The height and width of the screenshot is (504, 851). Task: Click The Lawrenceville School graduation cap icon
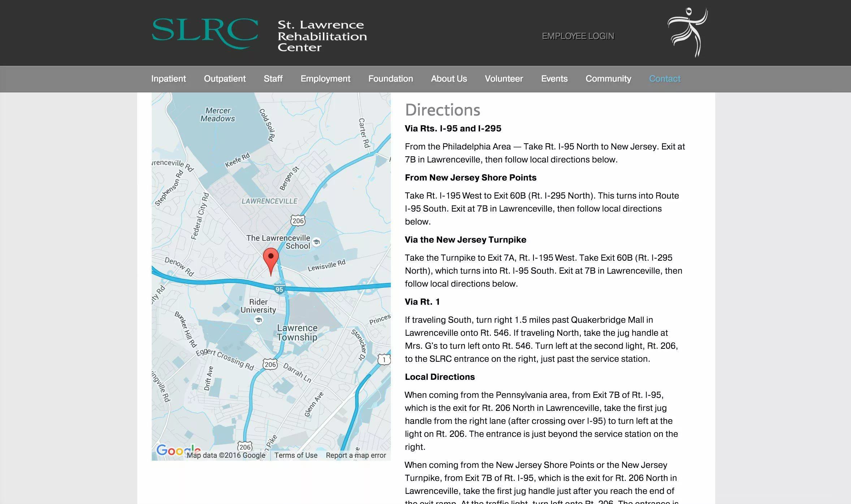coord(317,242)
